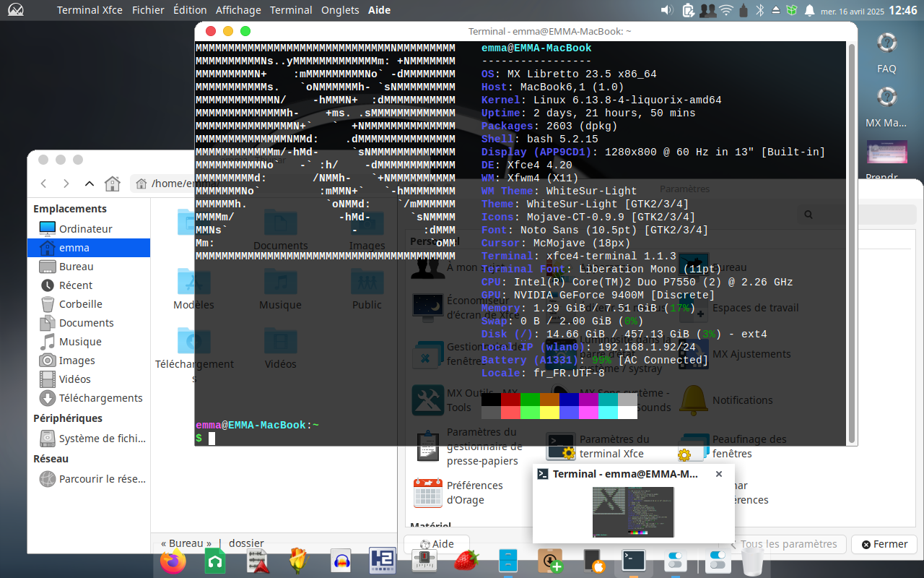Click the terminal window's vertical scrollbar
Viewport: 924px width, 578px height.
852,242
